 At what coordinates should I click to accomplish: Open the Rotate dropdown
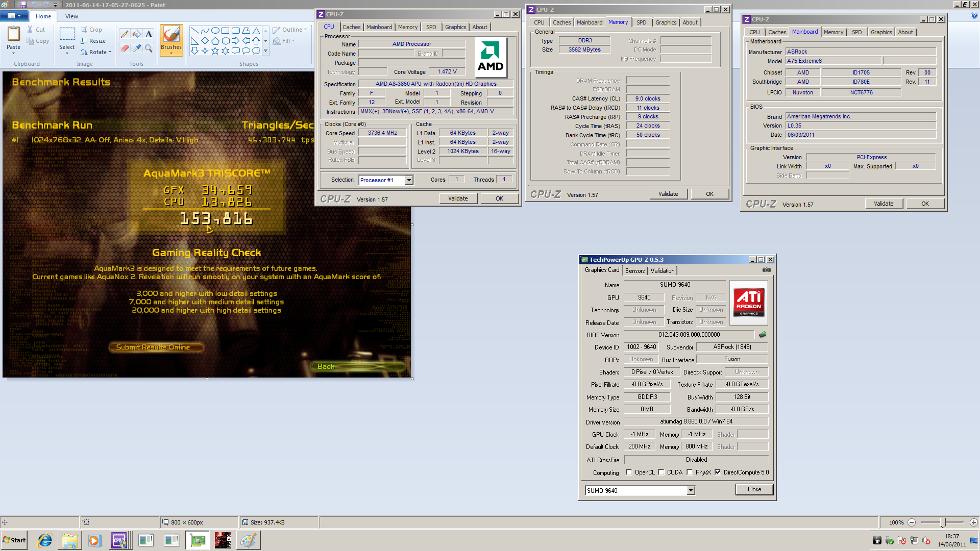(96, 52)
